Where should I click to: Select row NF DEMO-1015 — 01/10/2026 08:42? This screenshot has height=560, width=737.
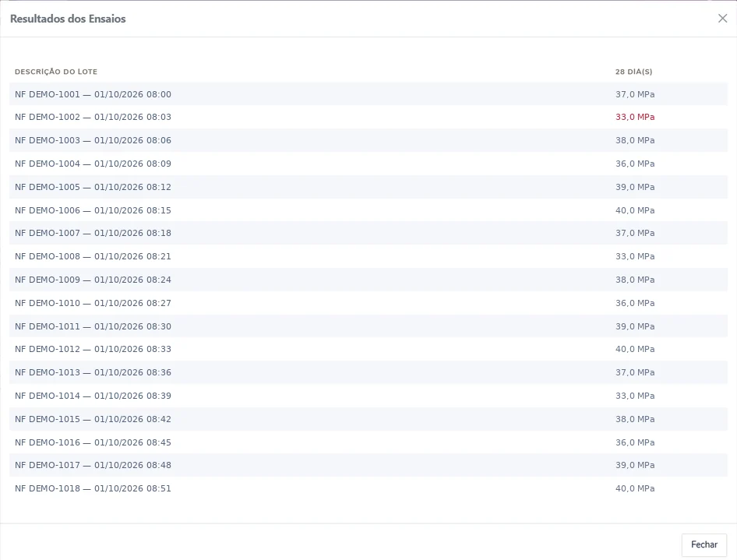[x=368, y=419]
